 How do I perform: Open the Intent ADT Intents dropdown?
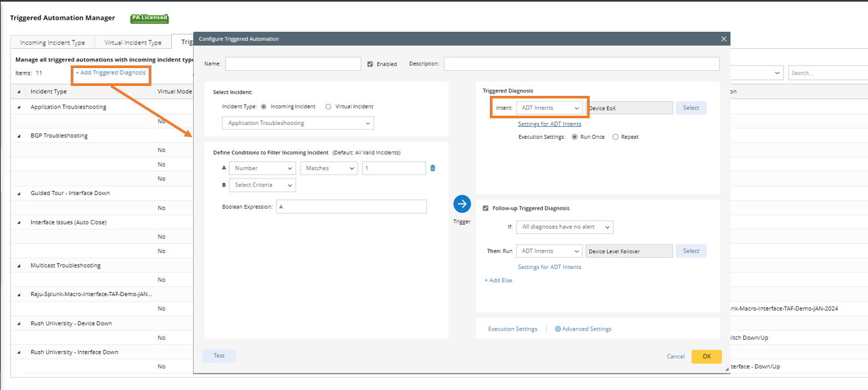[x=549, y=108]
